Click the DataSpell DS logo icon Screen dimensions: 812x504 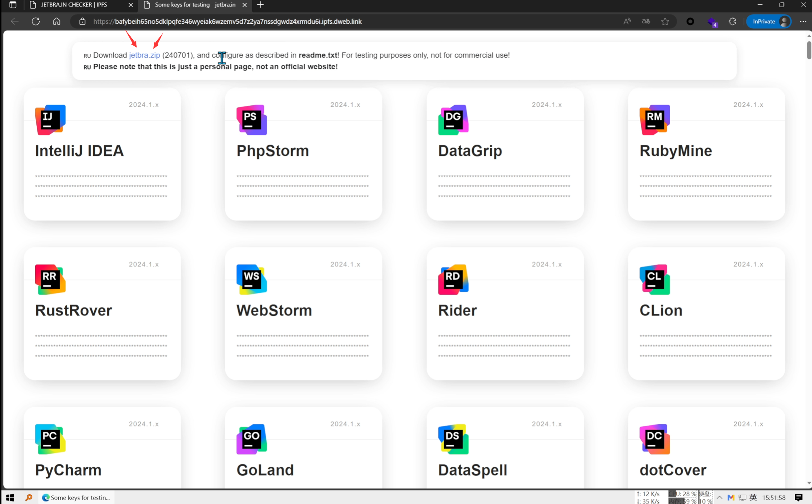[x=453, y=439]
